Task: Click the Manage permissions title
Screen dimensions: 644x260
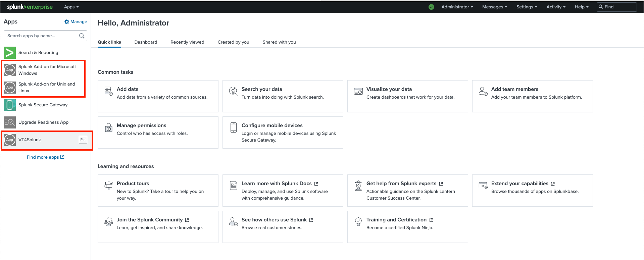Action: (x=141, y=125)
